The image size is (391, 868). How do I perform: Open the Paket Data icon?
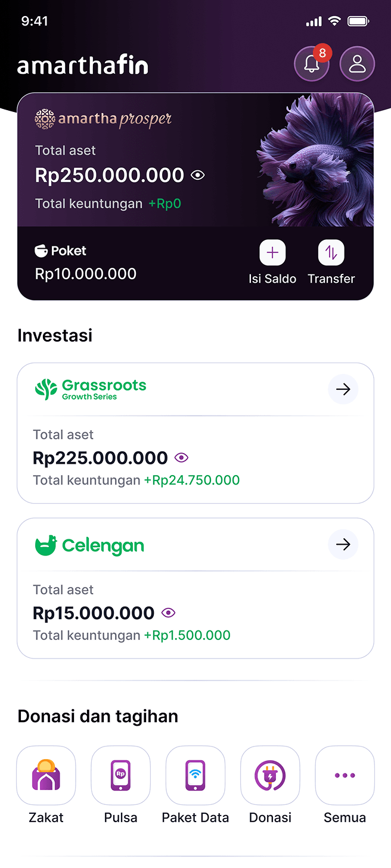195,775
